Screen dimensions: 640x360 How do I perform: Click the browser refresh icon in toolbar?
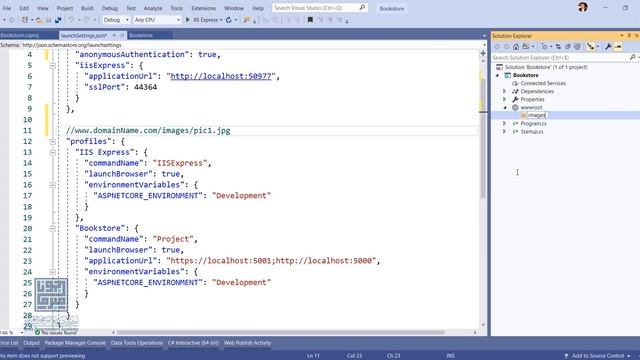tap(229, 20)
